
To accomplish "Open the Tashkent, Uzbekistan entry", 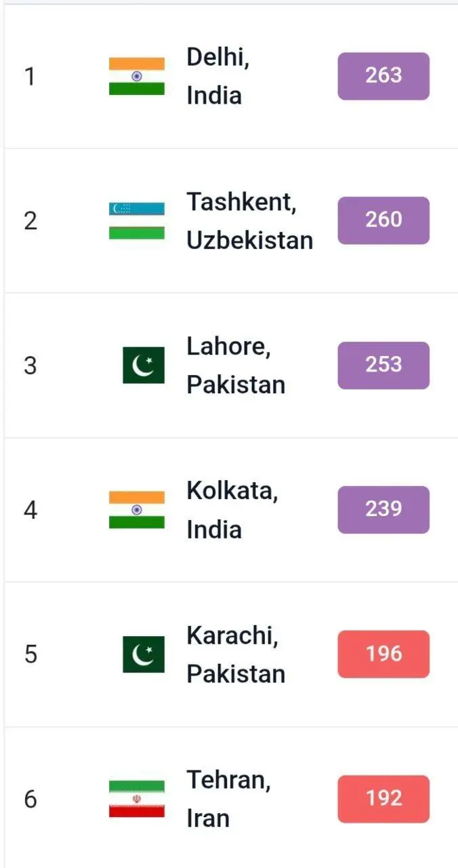I will click(249, 220).
